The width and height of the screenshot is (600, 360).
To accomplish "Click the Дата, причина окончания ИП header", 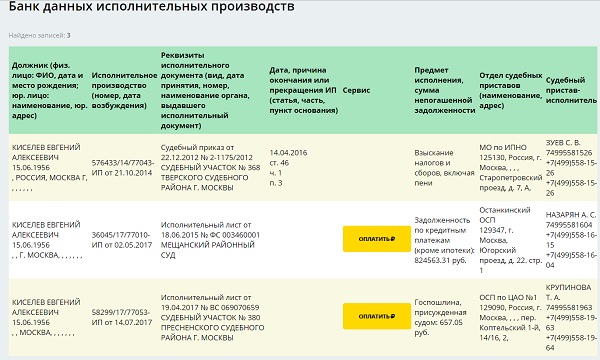I will pyautogui.click(x=303, y=90).
